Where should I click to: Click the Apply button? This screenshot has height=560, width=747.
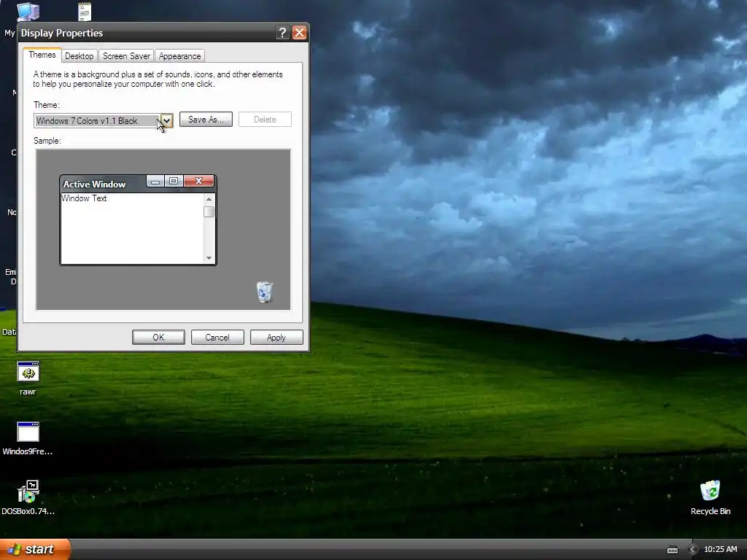pos(276,337)
